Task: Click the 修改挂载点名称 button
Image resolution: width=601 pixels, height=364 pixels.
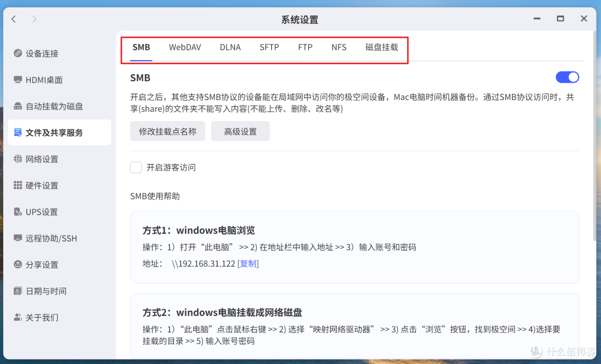Action: pyautogui.click(x=168, y=131)
